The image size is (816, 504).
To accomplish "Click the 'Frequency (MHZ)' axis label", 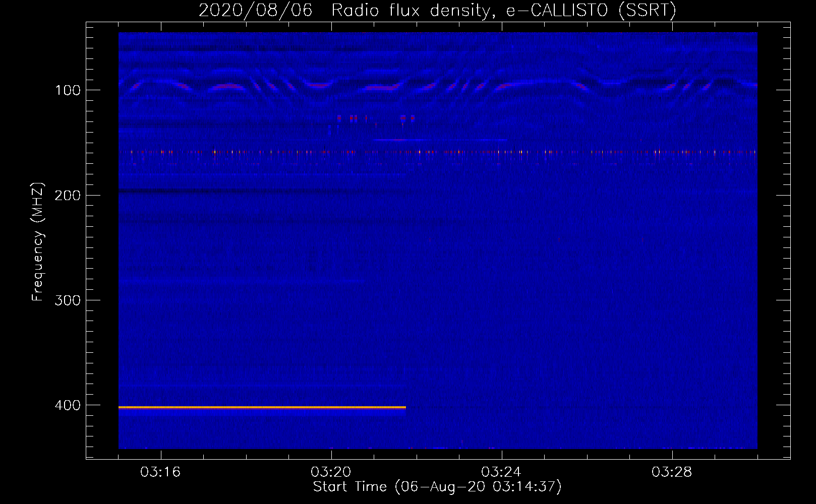I will pos(37,241).
